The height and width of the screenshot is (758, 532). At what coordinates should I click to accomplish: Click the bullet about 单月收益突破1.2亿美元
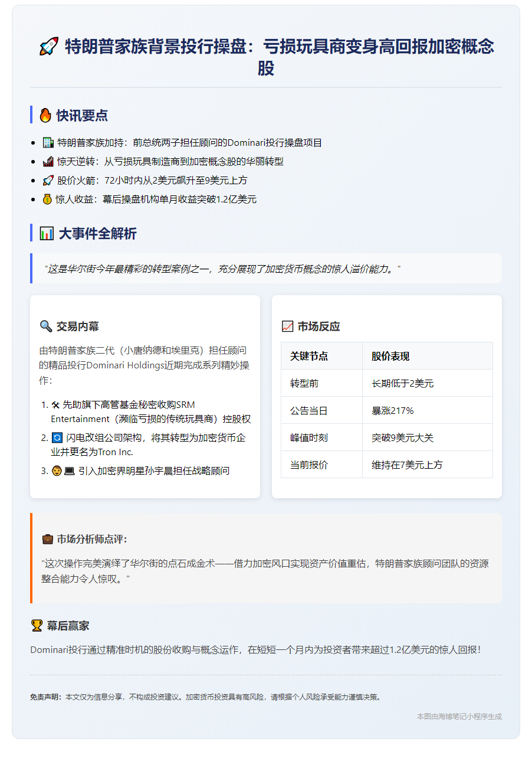pyautogui.click(x=149, y=200)
